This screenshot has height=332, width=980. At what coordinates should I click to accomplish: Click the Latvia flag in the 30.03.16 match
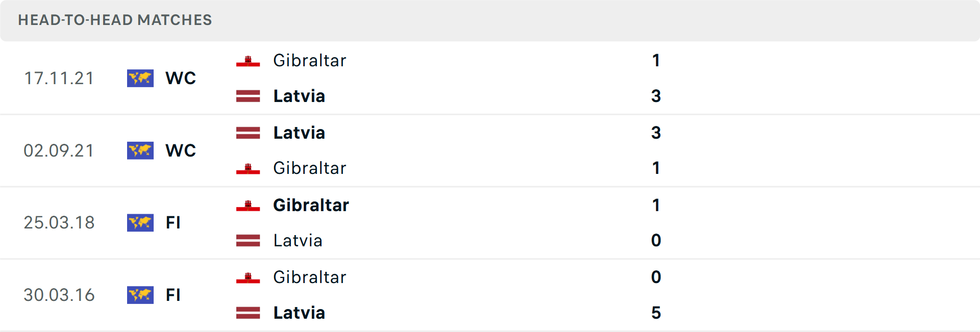pos(248,313)
